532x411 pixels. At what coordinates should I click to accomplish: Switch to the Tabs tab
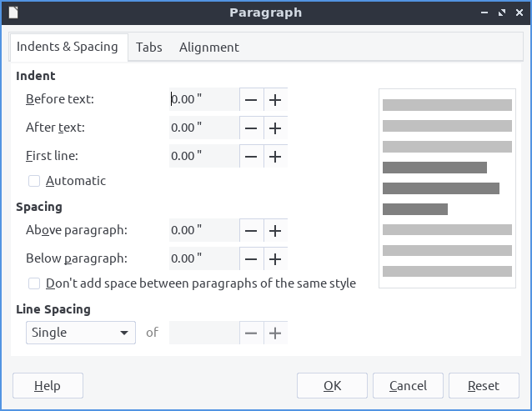(x=148, y=48)
